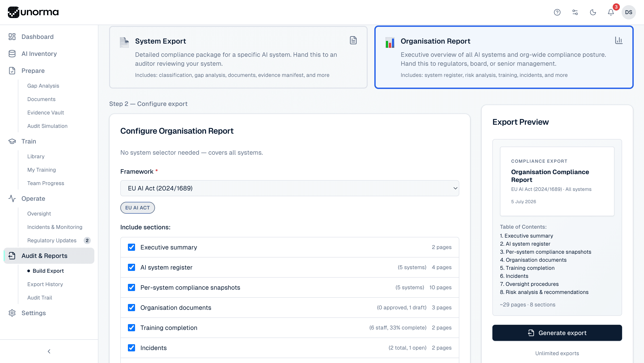
Task: Select the Organisation Report card
Action: click(504, 57)
